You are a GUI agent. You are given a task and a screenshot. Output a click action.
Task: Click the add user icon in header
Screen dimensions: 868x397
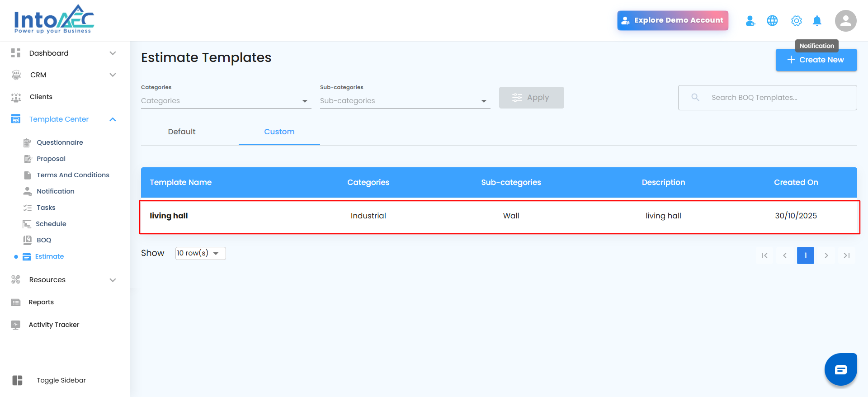[750, 21]
